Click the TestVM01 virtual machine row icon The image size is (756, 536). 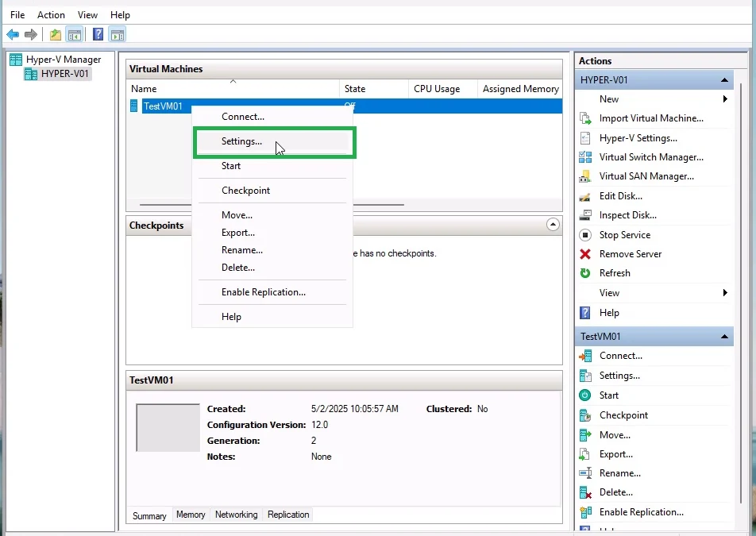click(134, 106)
